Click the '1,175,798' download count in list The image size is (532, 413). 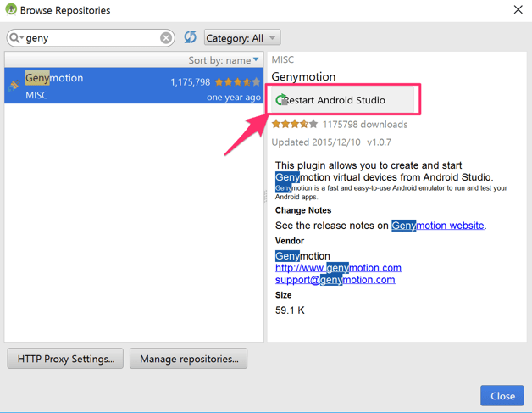tap(191, 82)
